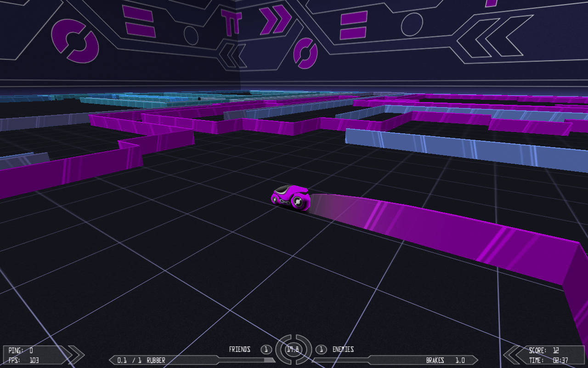
Task: Click the Score readout
Action: point(544,351)
